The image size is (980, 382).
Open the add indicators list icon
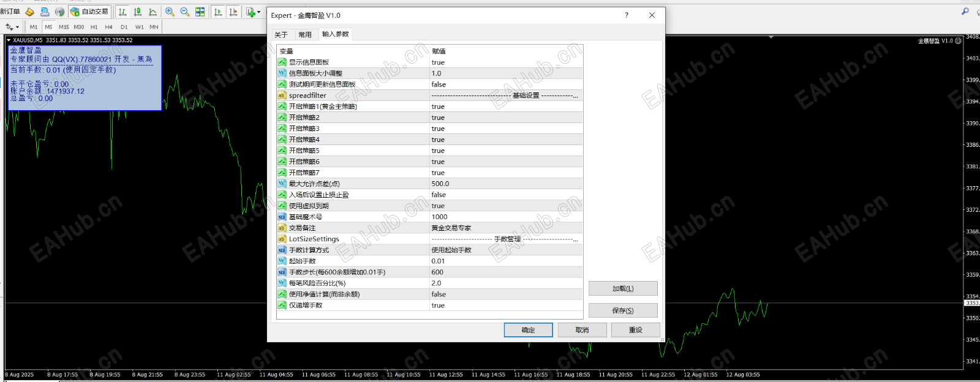[x=251, y=12]
